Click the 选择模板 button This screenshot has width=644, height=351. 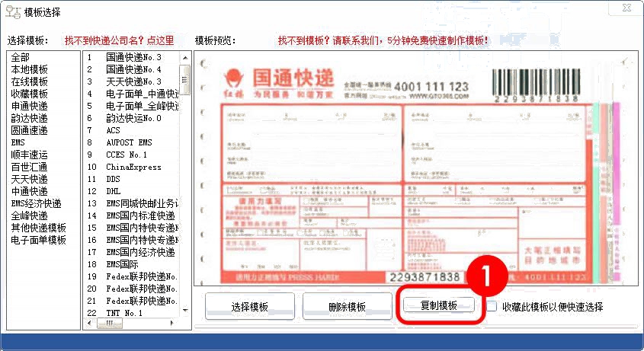(x=250, y=306)
